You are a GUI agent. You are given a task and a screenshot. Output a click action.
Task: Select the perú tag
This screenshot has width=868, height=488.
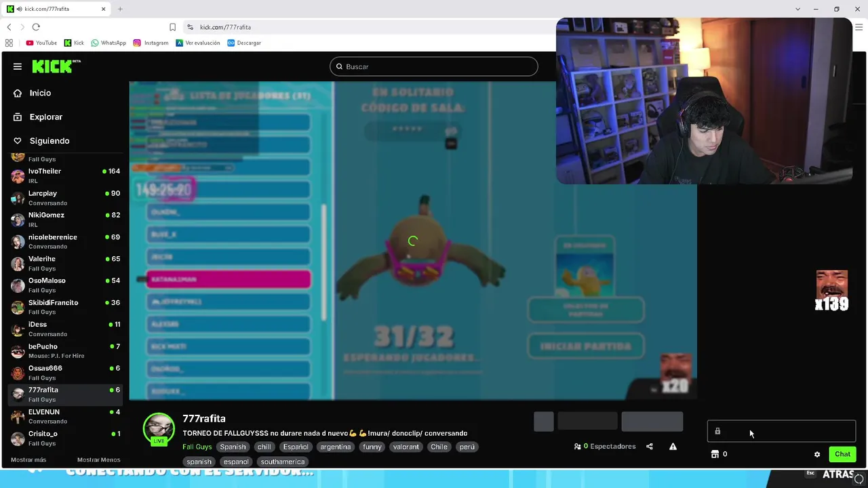pos(467,447)
